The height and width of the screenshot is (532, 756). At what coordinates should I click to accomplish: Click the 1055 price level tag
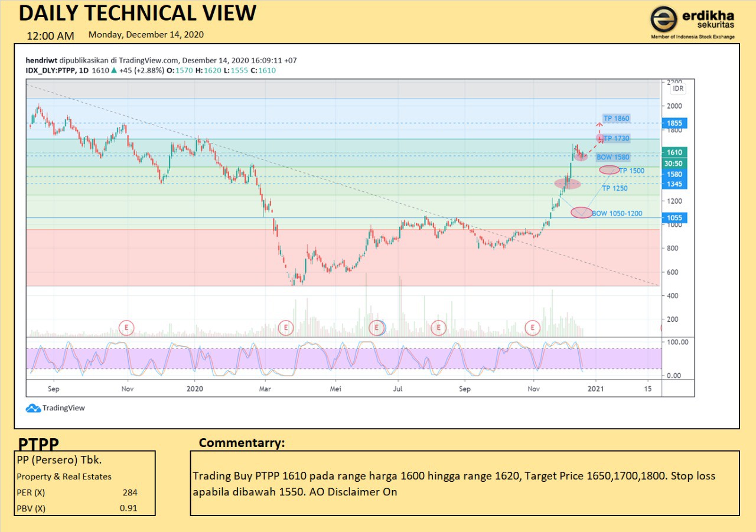click(674, 218)
